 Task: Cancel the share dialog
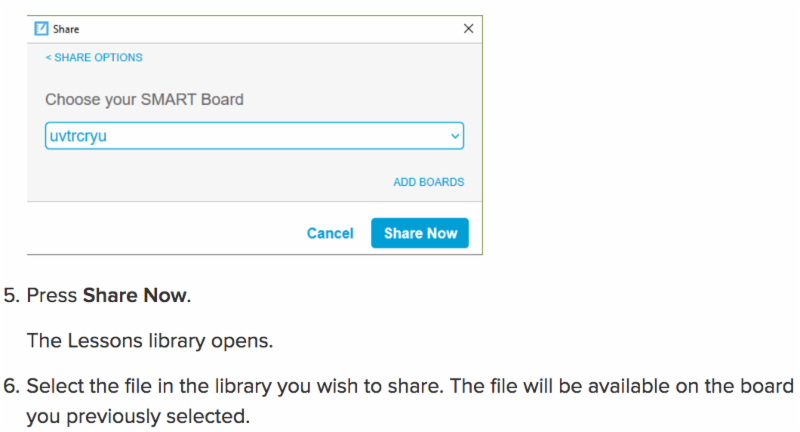pyautogui.click(x=329, y=233)
